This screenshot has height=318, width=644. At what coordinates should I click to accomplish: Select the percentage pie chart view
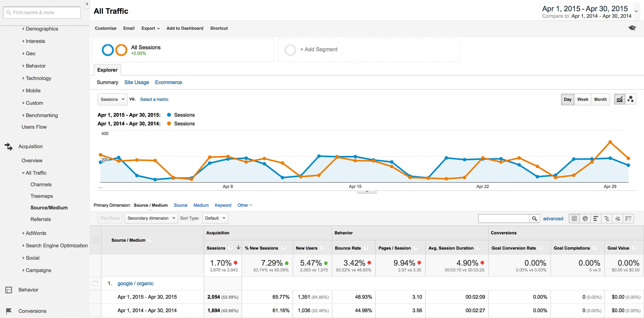coord(585,218)
